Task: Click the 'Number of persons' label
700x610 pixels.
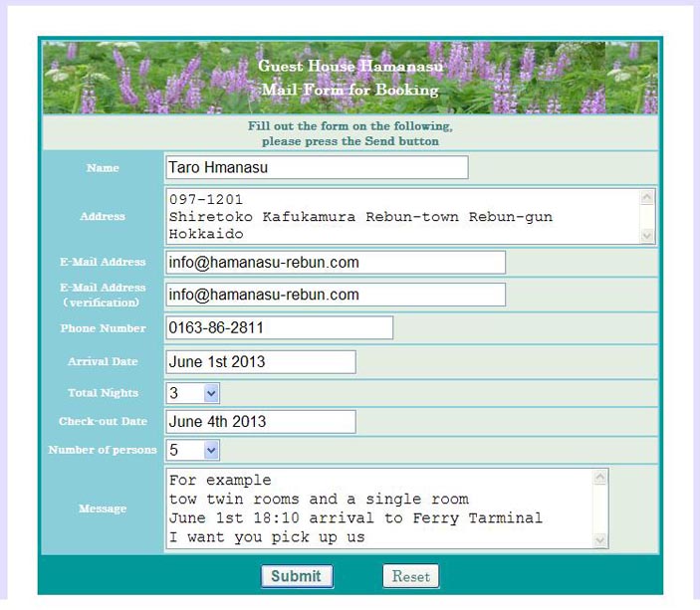Action: point(103,450)
